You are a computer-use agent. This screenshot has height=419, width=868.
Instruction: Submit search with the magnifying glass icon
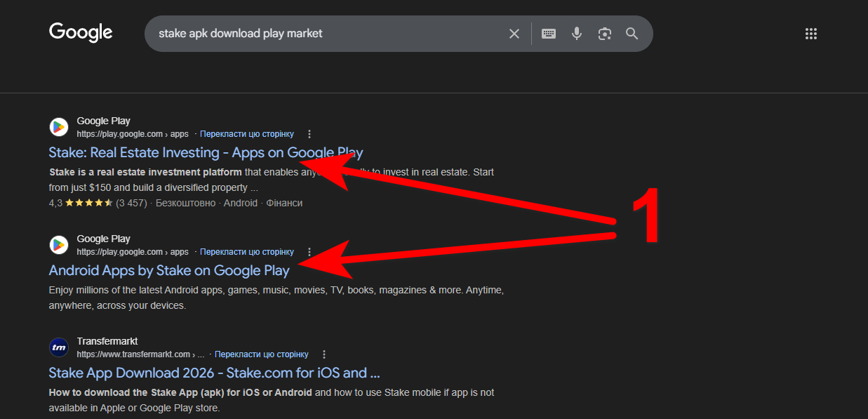(632, 34)
